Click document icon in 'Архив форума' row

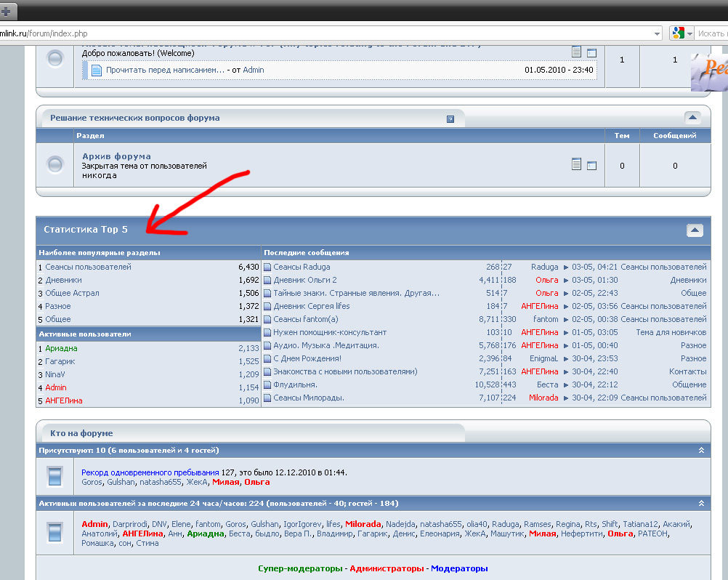click(576, 164)
